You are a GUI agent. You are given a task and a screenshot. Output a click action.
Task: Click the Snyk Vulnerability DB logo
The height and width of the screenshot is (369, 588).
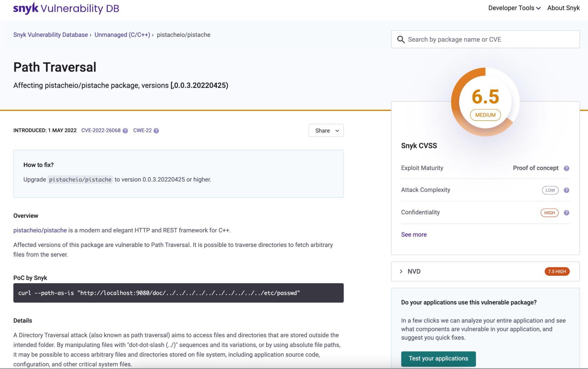(66, 8)
